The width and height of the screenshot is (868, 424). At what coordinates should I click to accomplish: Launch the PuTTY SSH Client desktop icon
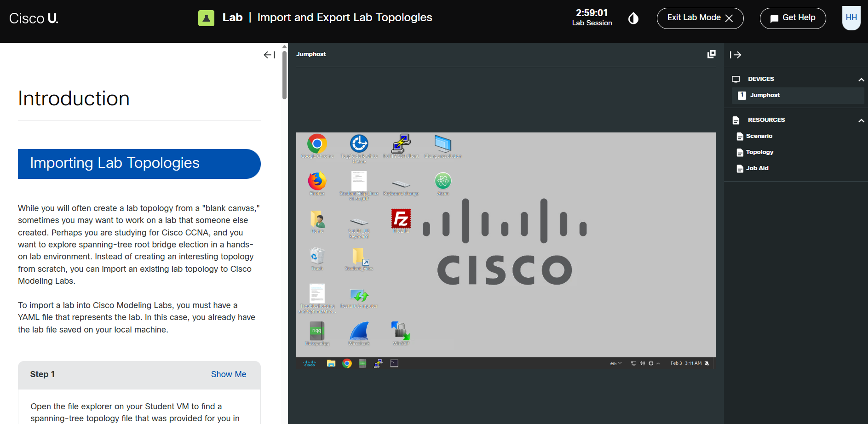[401, 147]
